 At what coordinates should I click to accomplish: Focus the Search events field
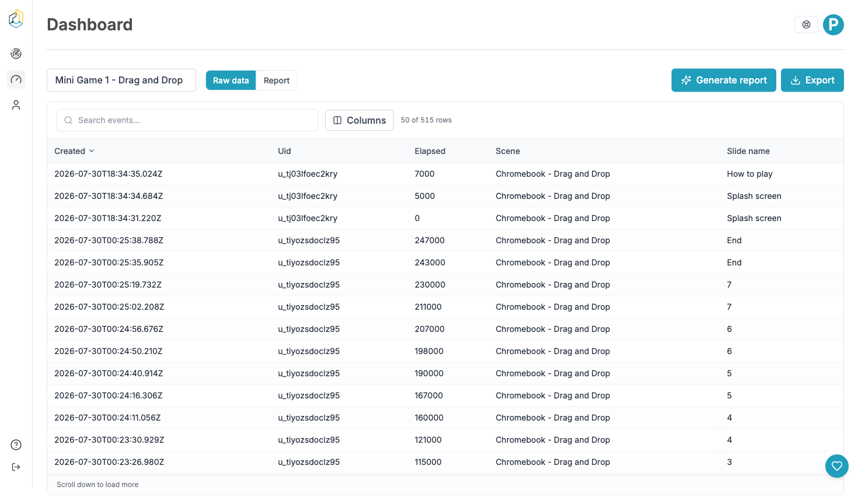click(187, 120)
